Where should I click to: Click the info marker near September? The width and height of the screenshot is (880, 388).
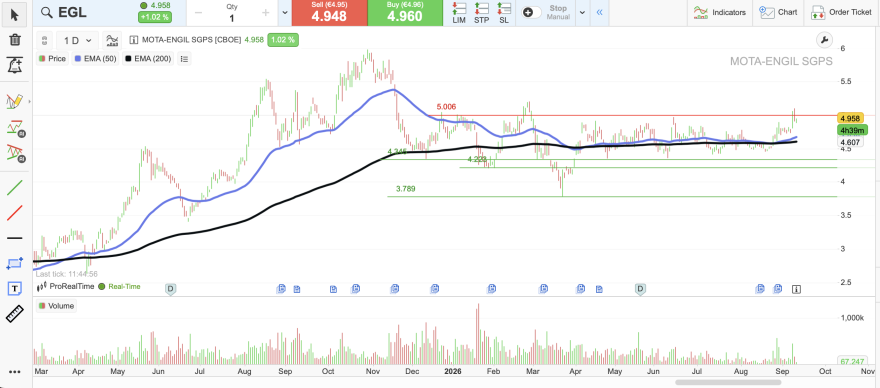tap(796, 289)
